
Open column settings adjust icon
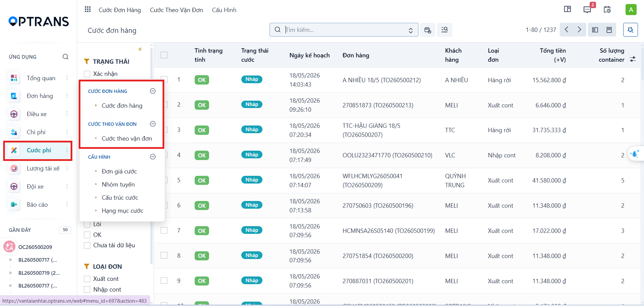click(633, 59)
